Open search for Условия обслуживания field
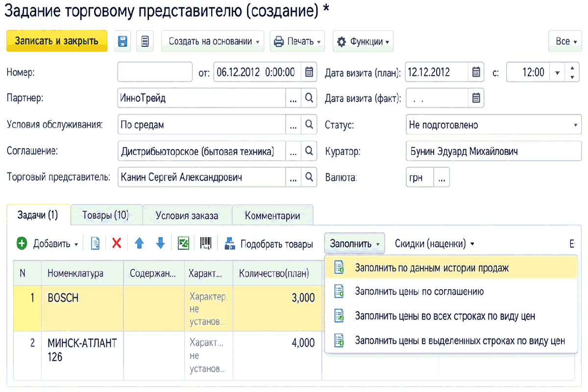This screenshot has width=588, height=392. point(309,124)
